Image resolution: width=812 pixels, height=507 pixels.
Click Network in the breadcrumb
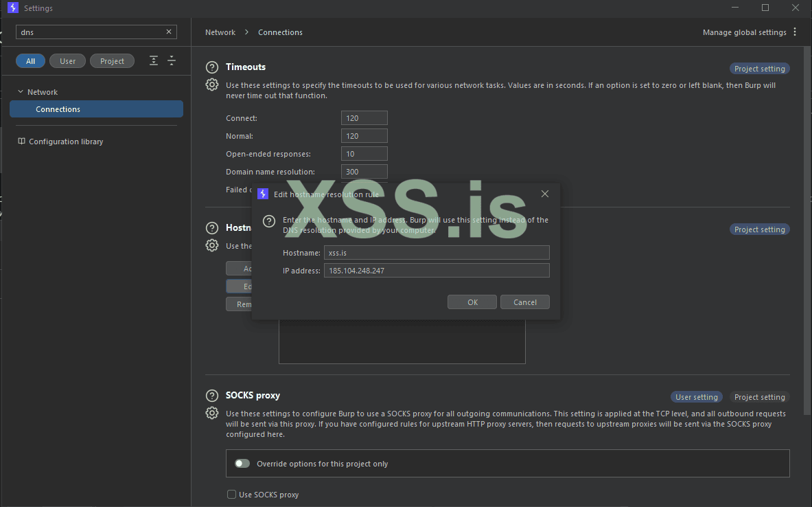click(x=220, y=32)
